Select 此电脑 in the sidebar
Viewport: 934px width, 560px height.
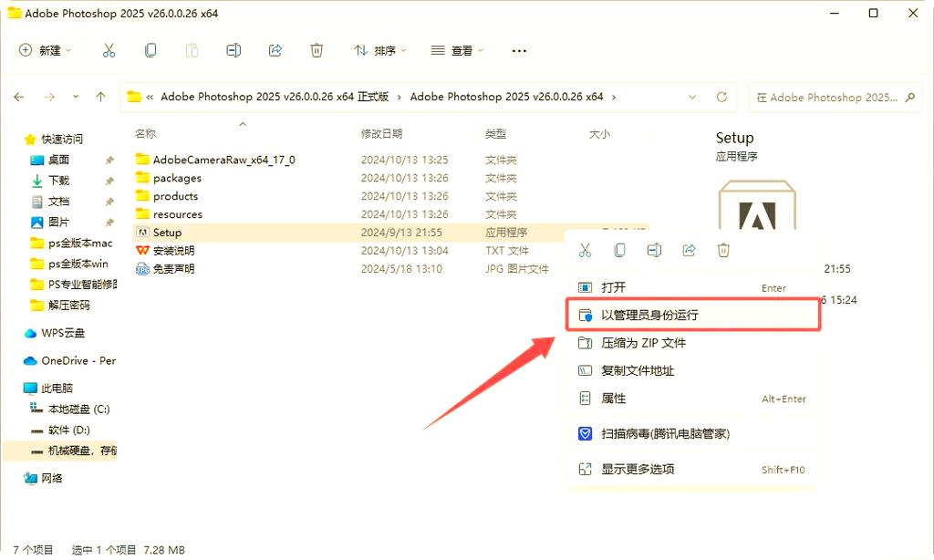[55, 388]
